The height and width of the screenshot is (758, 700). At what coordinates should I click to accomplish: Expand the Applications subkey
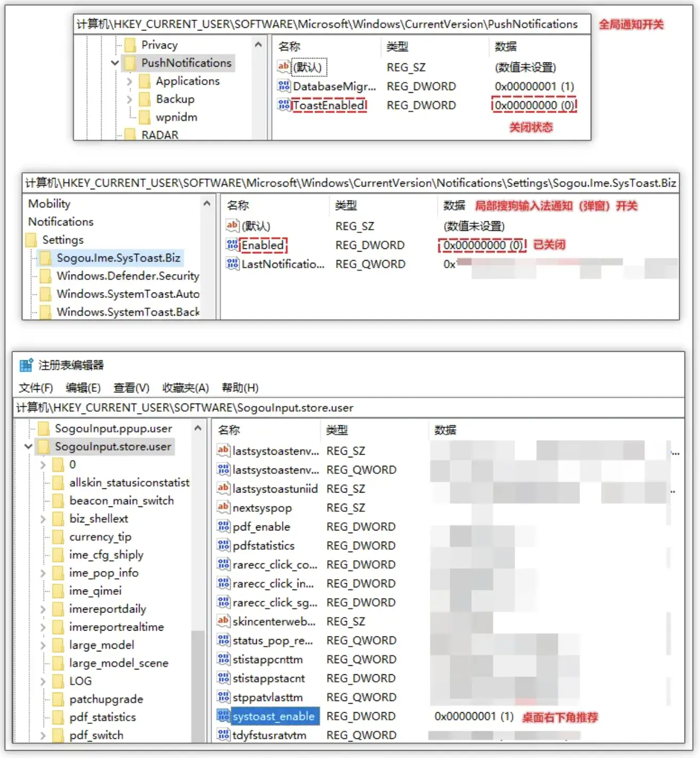click(x=129, y=82)
